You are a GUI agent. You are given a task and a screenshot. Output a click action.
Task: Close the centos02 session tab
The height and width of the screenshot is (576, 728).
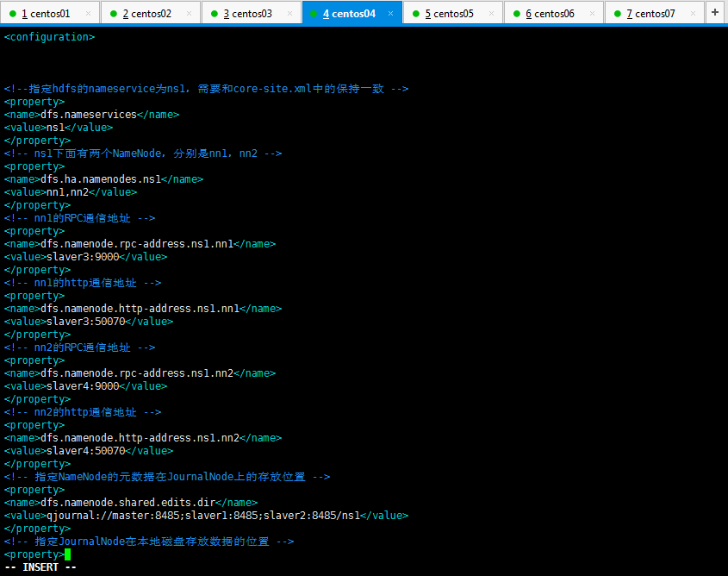(190, 14)
